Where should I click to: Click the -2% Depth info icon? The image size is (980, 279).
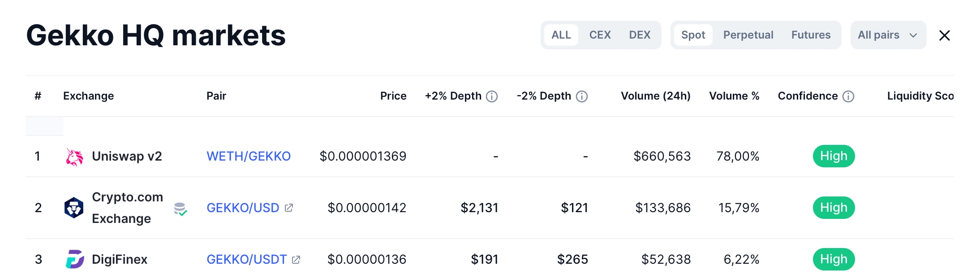(x=582, y=96)
